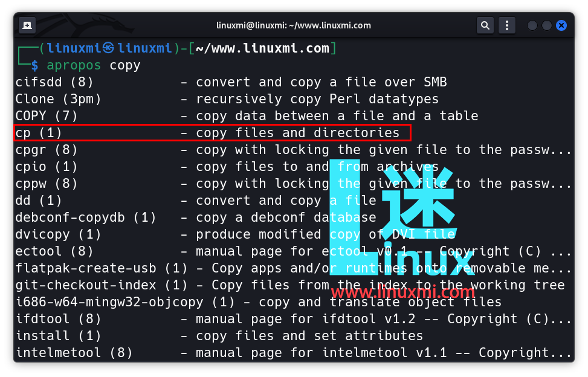Minimize the terminal window

(532, 25)
